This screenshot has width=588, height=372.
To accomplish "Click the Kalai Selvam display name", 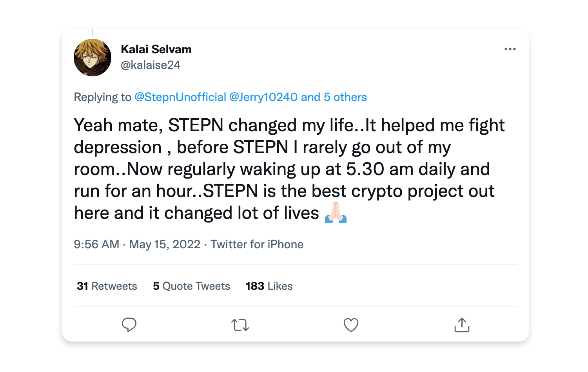I will point(156,49).
